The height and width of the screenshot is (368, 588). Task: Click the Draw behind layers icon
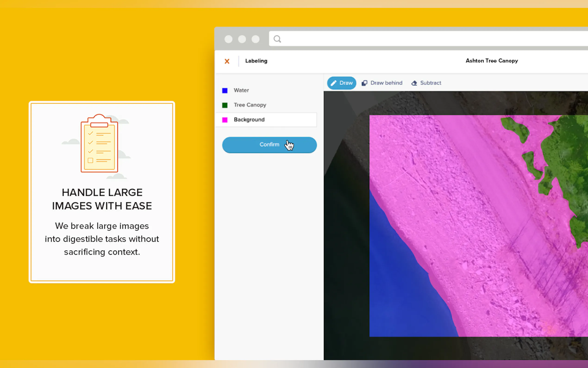click(364, 83)
